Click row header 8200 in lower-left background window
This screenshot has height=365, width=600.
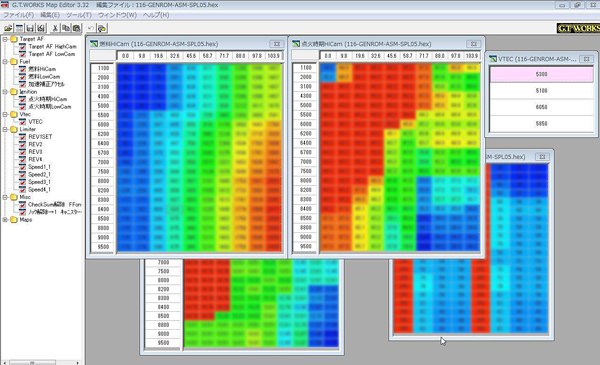(x=163, y=289)
